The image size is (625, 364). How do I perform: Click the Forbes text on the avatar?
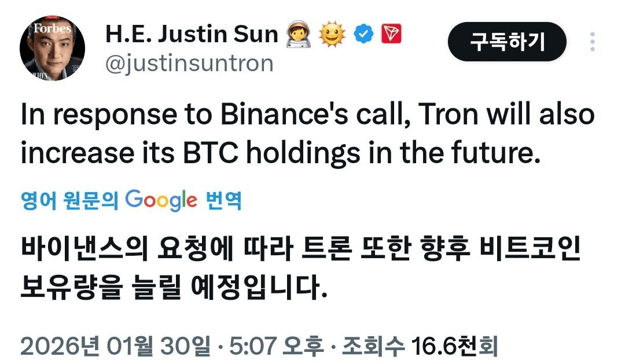pyautogui.click(x=52, y=28)
